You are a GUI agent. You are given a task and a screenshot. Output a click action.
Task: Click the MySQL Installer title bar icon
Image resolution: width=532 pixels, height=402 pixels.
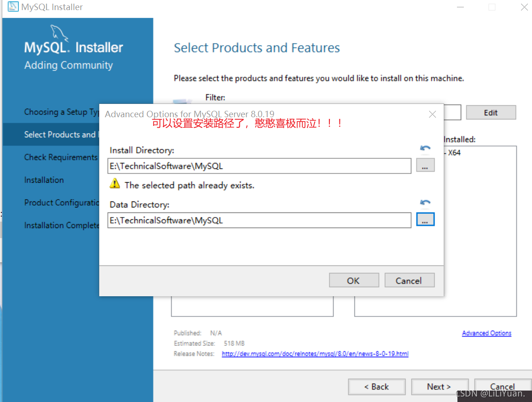(13, 6)
